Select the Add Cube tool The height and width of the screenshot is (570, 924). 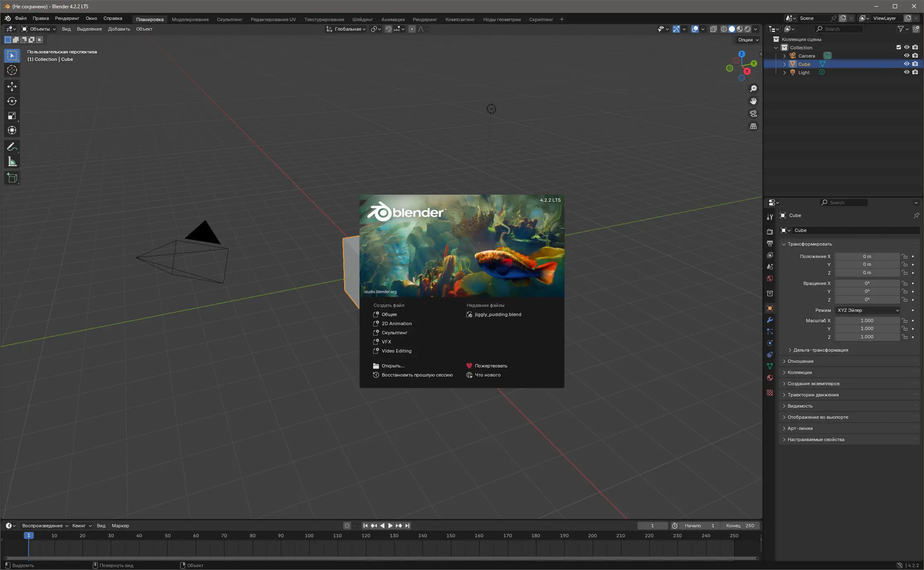[x=12, y=178]
